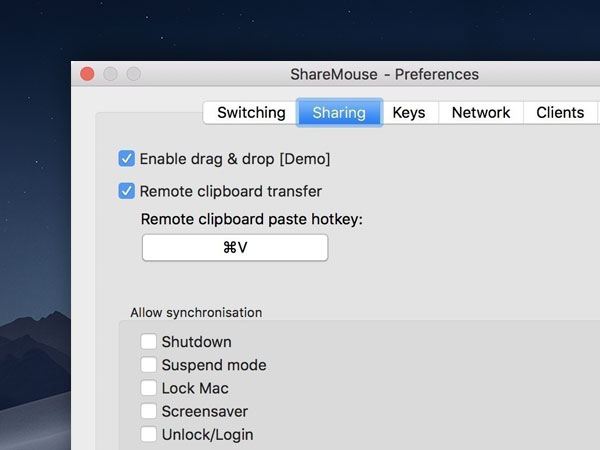The height and width of the screenshot is (450, 600).
Task: Click the ShareMouse - Preferences title text
Action: (384, 74)
